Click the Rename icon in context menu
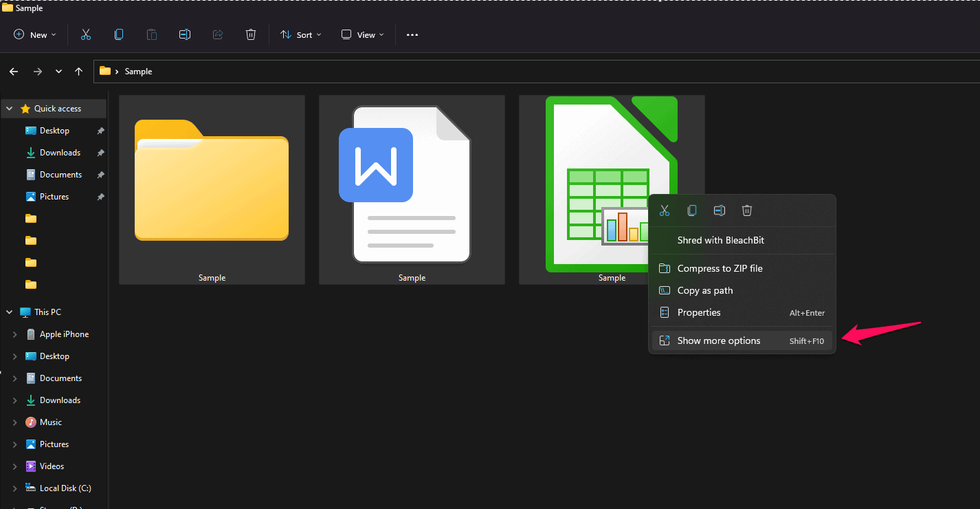The width and height of the screenshot is (980, 509). click(x=720, y=210)
